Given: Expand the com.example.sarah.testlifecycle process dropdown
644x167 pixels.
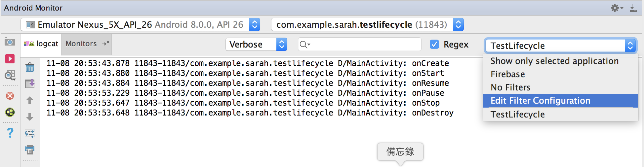Looking at the screenshot, I should pos(367,24).
